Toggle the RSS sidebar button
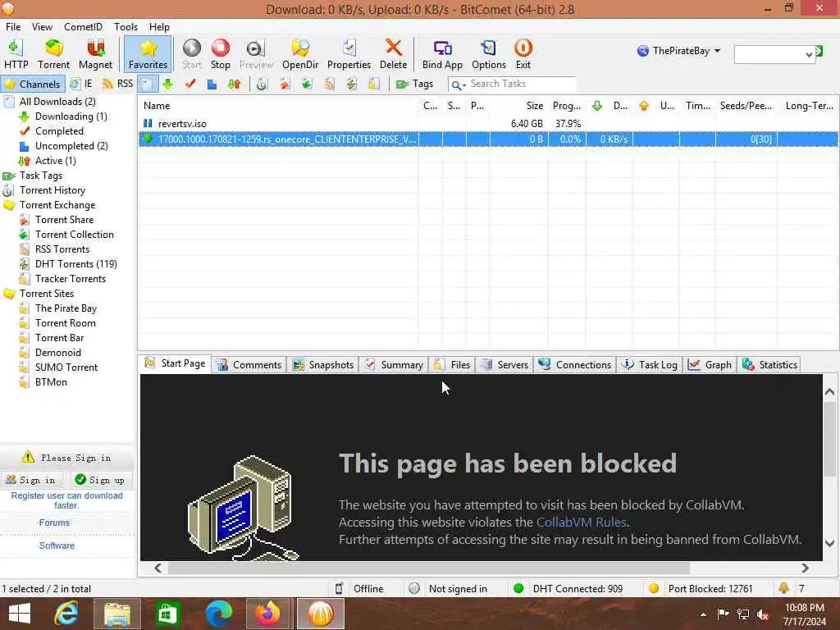The height and width of the screenshot is (630, 840). [x=117, y=84]
